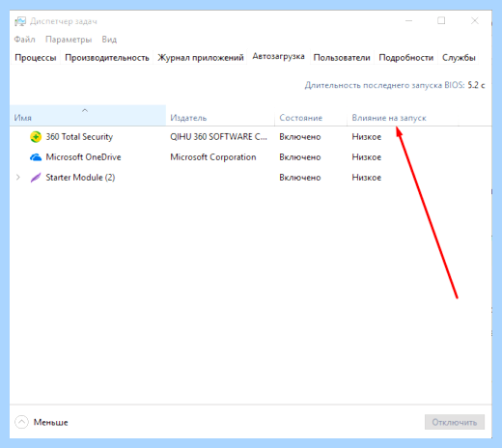Click Низкое impact of 360 Total Security

[367, 137]
